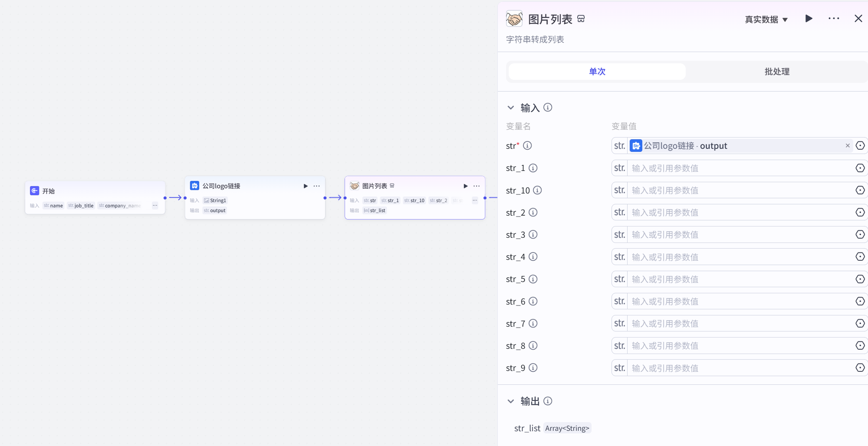Click the str_7 value input field
Screen dimensions: 868x446
(740, 323)
